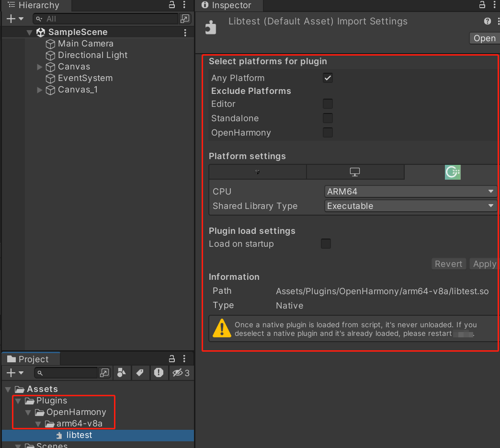This screenshot has width=500, height=448.
Task: Select Directional Light in the Hierarchy
Action: (x=92, y=55)
